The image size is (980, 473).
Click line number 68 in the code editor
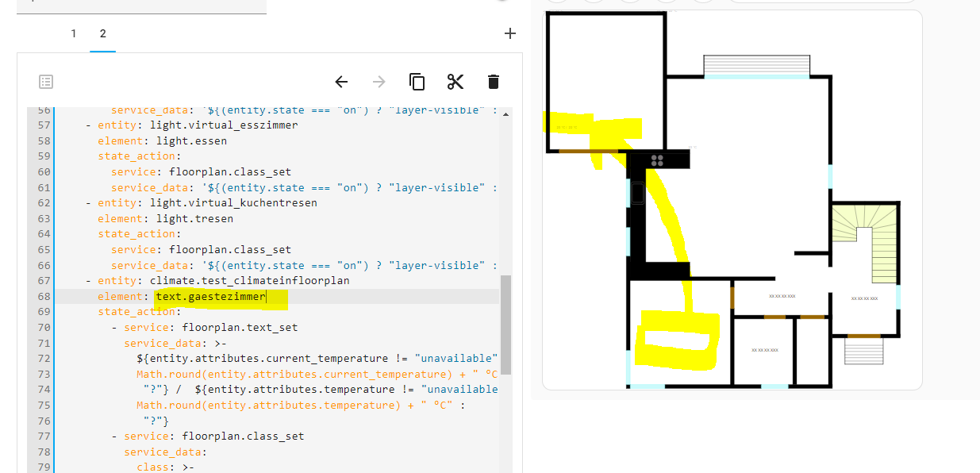43,296
